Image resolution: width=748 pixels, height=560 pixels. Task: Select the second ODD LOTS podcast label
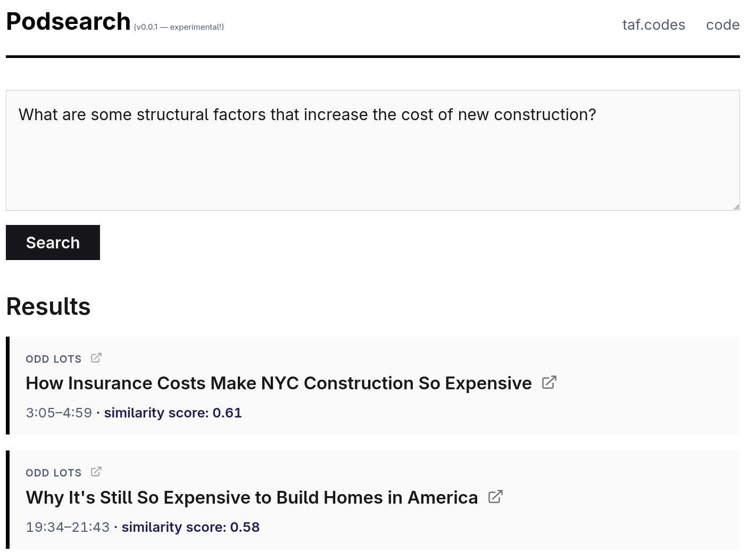(x=53, y=473)
